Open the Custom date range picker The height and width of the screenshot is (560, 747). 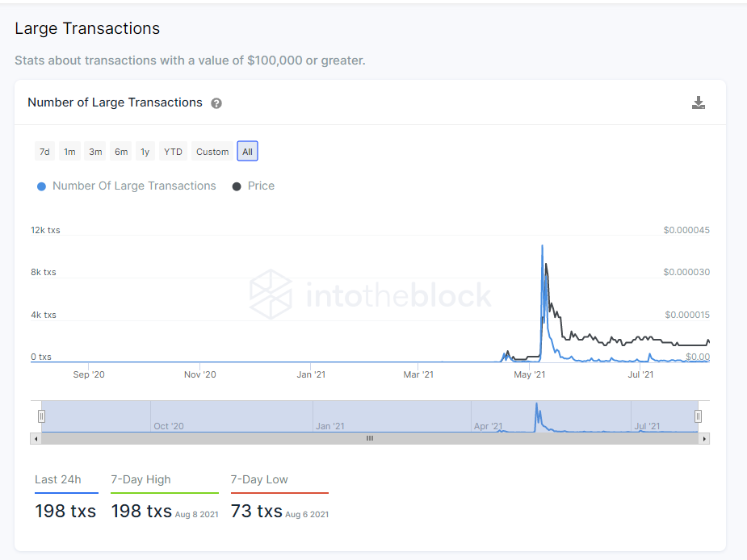pos(212,152)
